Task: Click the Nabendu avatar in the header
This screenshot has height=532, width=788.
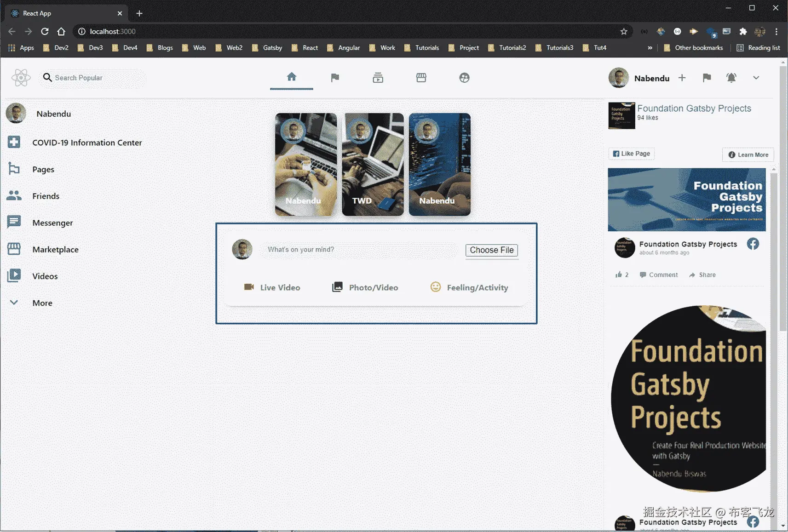Action: tap(619, 78)
